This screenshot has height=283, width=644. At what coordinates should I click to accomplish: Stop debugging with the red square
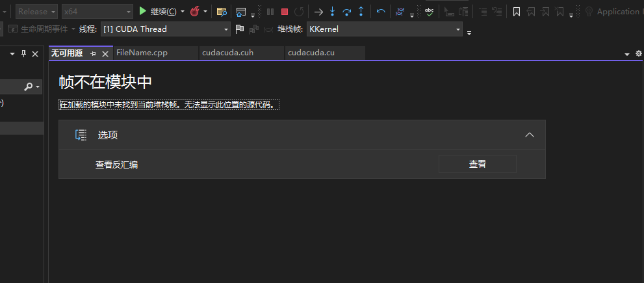[285, 12]
